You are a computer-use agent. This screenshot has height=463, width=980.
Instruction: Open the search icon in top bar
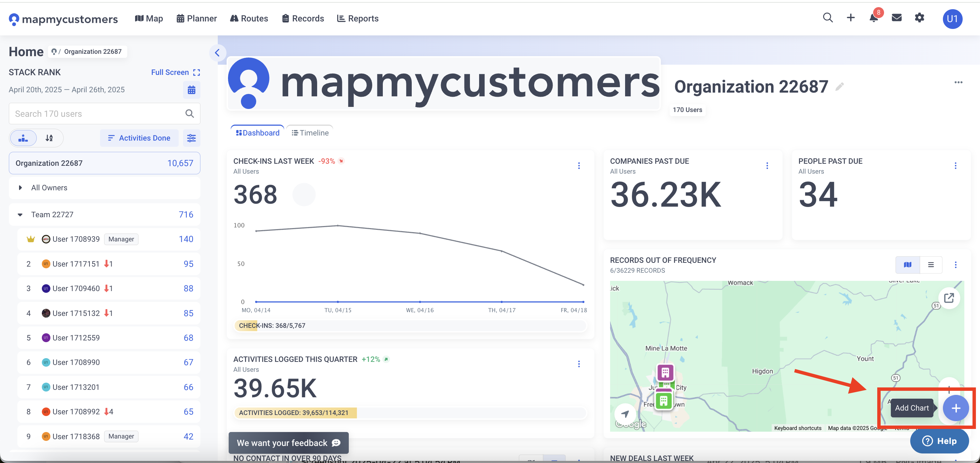828,18
